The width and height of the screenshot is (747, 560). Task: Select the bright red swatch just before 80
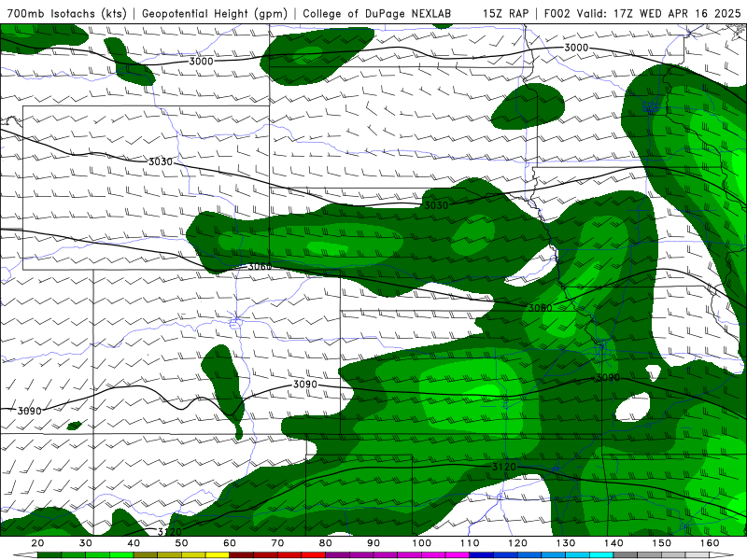[314, 555]
